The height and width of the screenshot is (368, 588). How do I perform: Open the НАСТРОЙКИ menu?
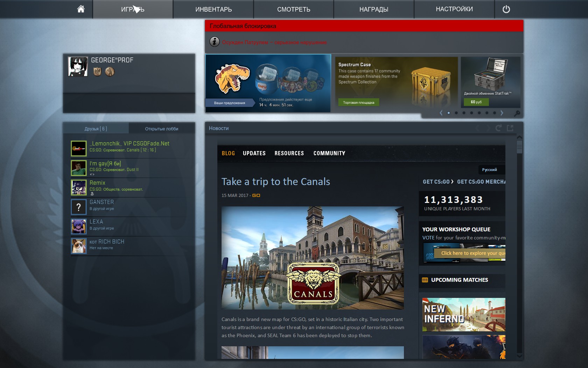tap(454, 9)
